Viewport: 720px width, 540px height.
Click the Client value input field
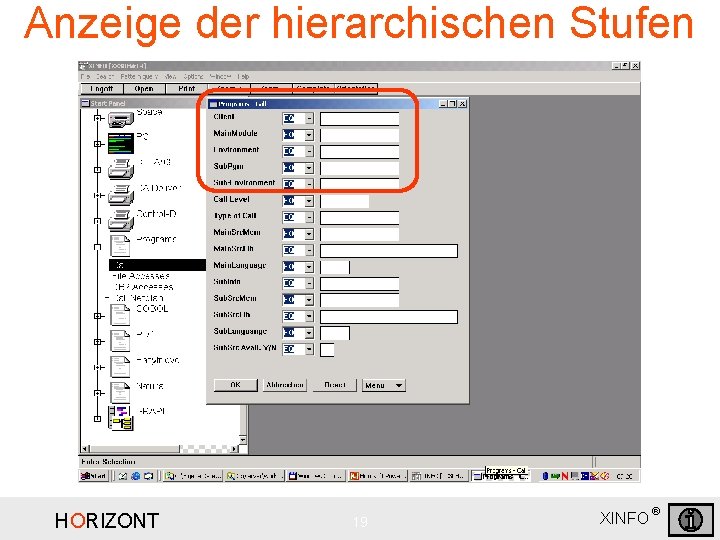(360, 119)
